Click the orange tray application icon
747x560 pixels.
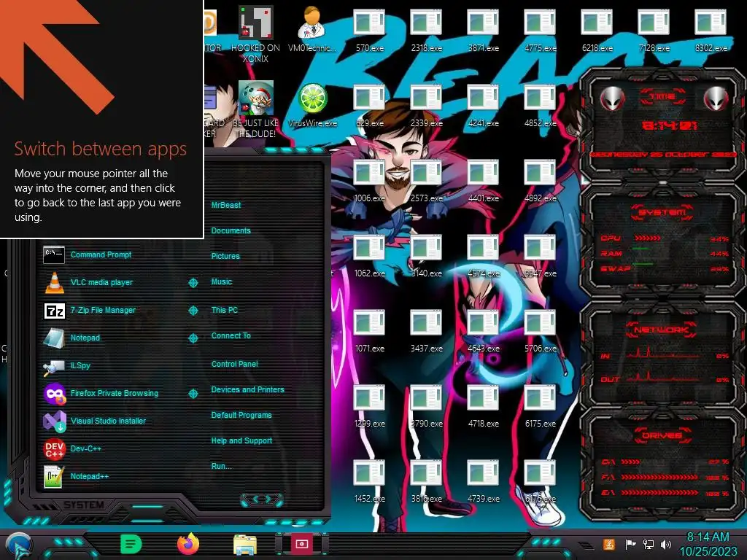(x=609, y=544)
